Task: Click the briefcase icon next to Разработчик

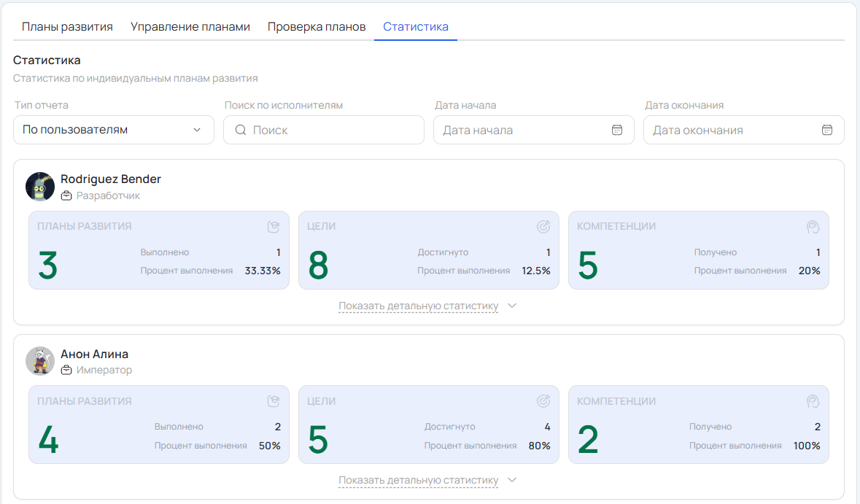Action: [66, 196]
